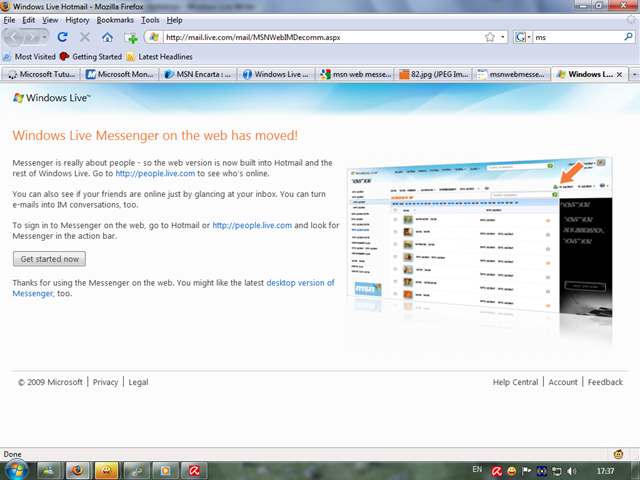This screenshot has height=480, width=640.
Task: Click the Windows Start orb
Action: tap(17, 469)
